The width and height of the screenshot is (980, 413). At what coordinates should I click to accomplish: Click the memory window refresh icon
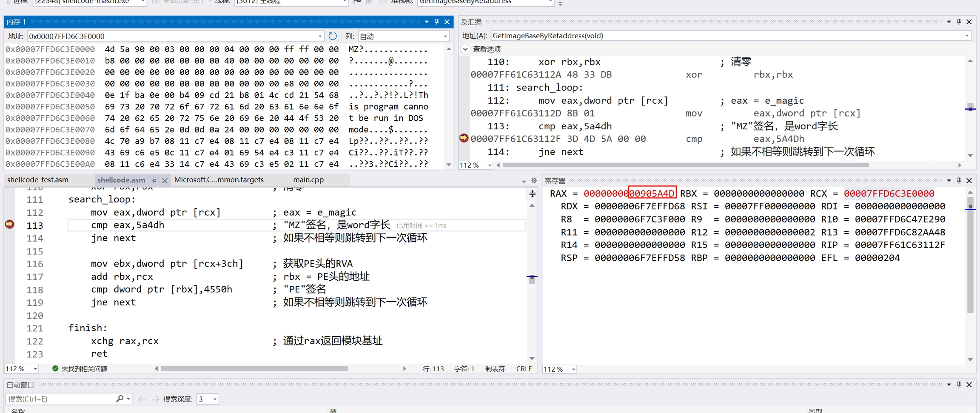(333, 36)
